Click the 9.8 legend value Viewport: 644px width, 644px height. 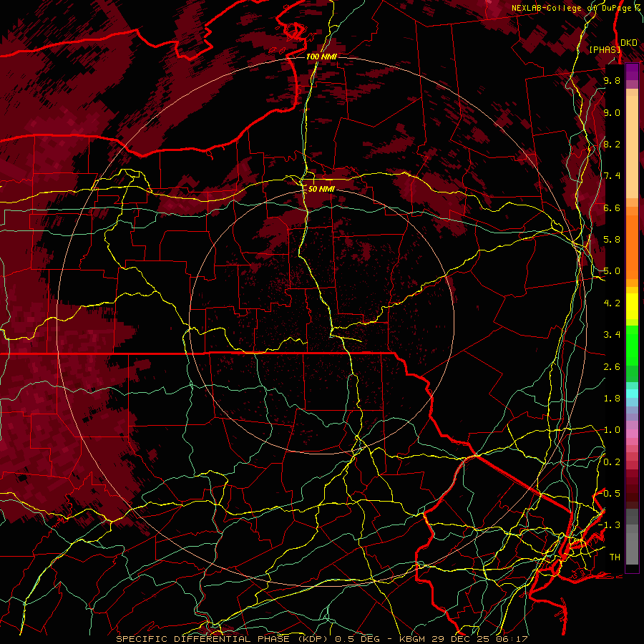612,80
